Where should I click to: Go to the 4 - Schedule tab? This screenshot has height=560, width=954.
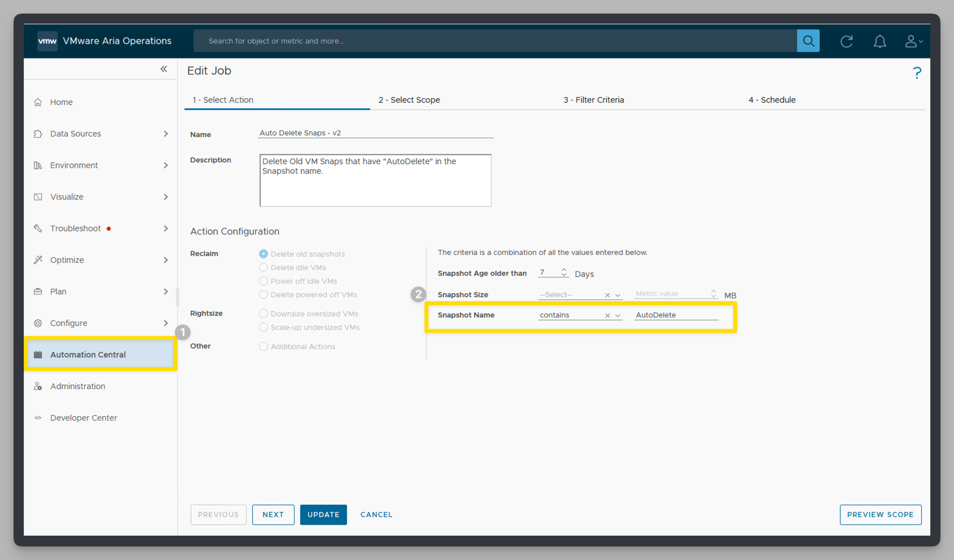(x=772, y=100)
